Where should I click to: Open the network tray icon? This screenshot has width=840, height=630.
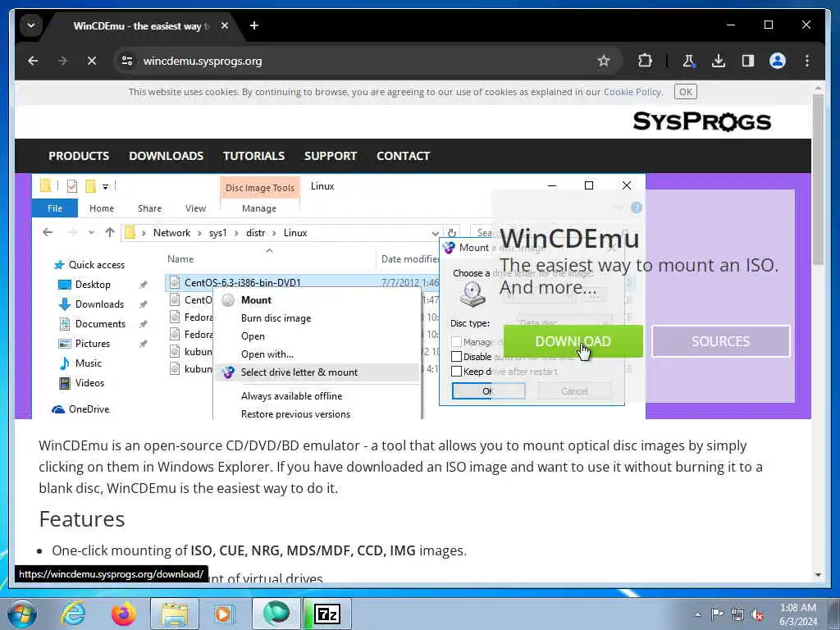737,615
